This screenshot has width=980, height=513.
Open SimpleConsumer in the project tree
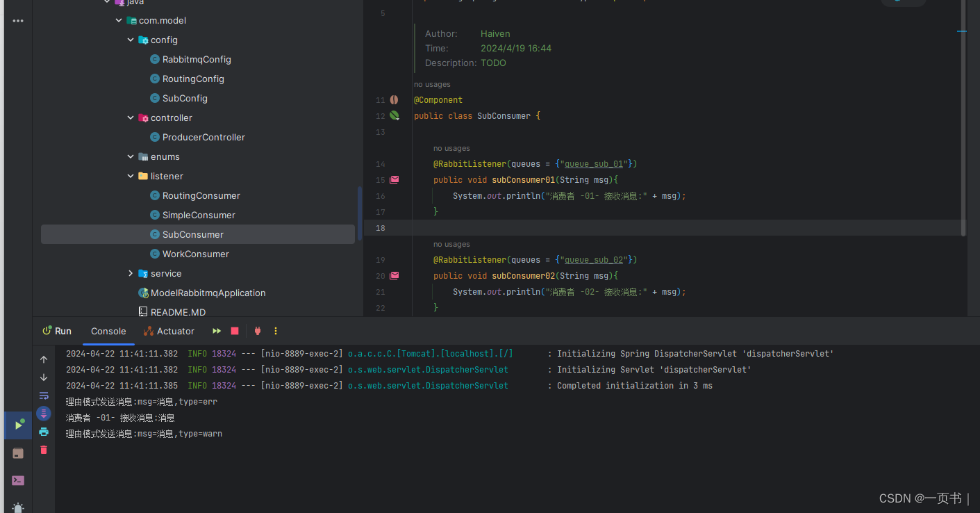[199, 215]
